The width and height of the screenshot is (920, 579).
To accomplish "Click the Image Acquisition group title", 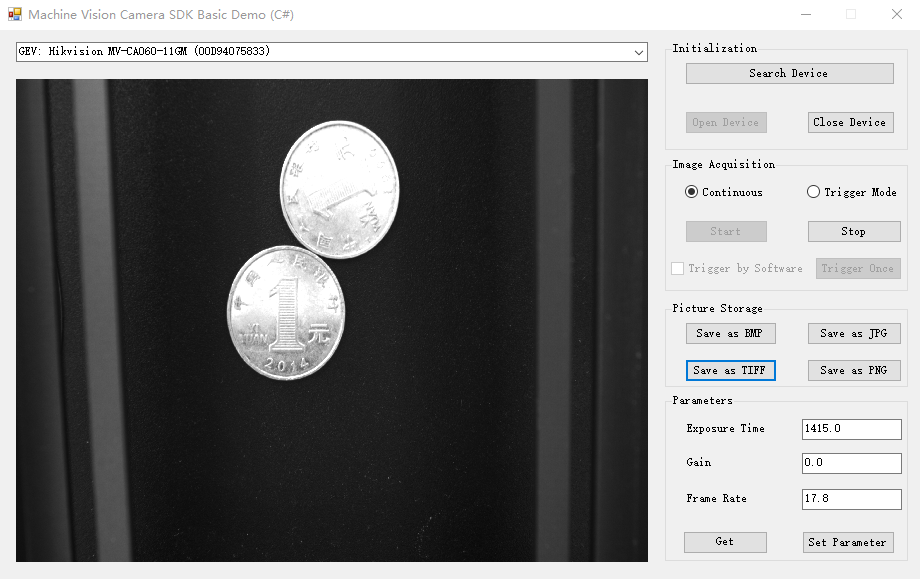I will click(x=723, y=164).
